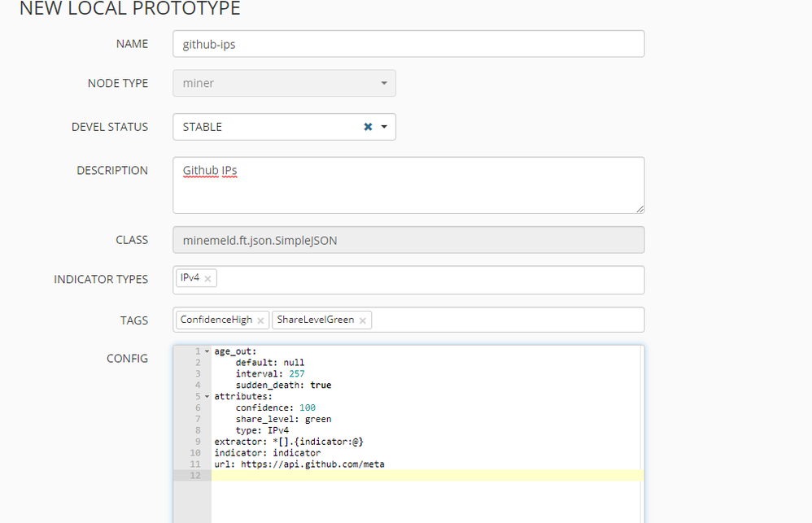
Task: Remove the ShareLevelGreen tag
Action: click(362, 320)
